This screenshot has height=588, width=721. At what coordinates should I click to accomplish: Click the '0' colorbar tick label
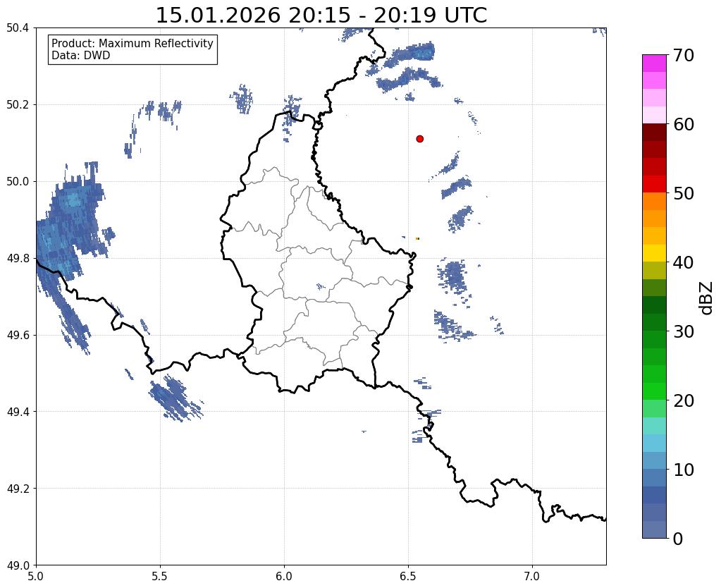678,539
